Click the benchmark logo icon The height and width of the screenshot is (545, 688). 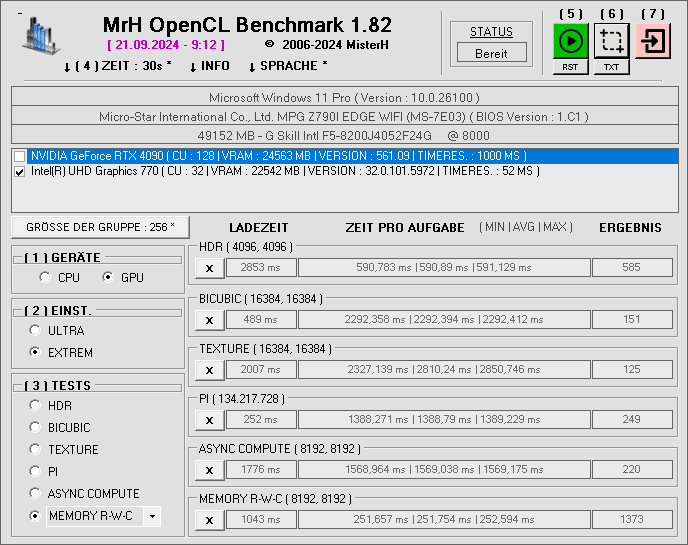click(40, 36)
